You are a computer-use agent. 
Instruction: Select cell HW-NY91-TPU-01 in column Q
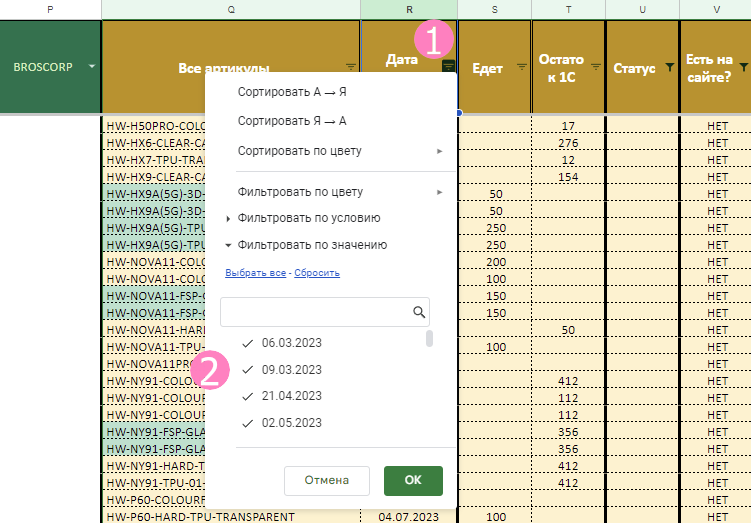click(154, 483)
